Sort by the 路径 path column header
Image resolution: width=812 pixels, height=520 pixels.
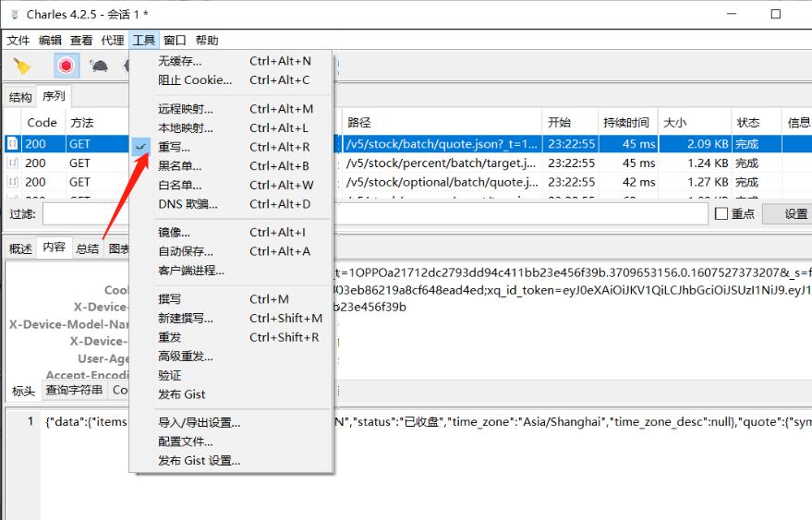pos(442,123)
